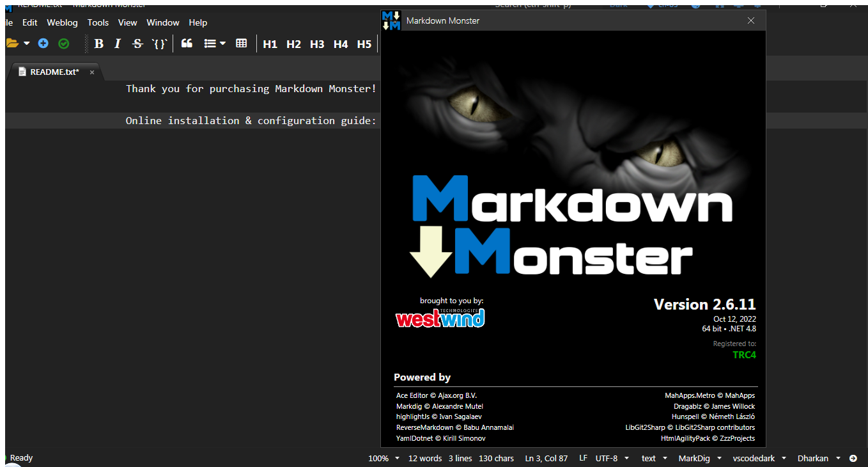Apply H4 heading
This screenshot has width=868, height=467.
click(341, 44)
